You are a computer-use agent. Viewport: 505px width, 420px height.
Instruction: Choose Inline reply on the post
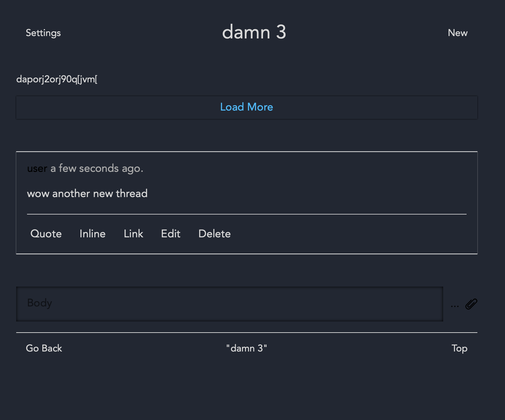(92, 234)
